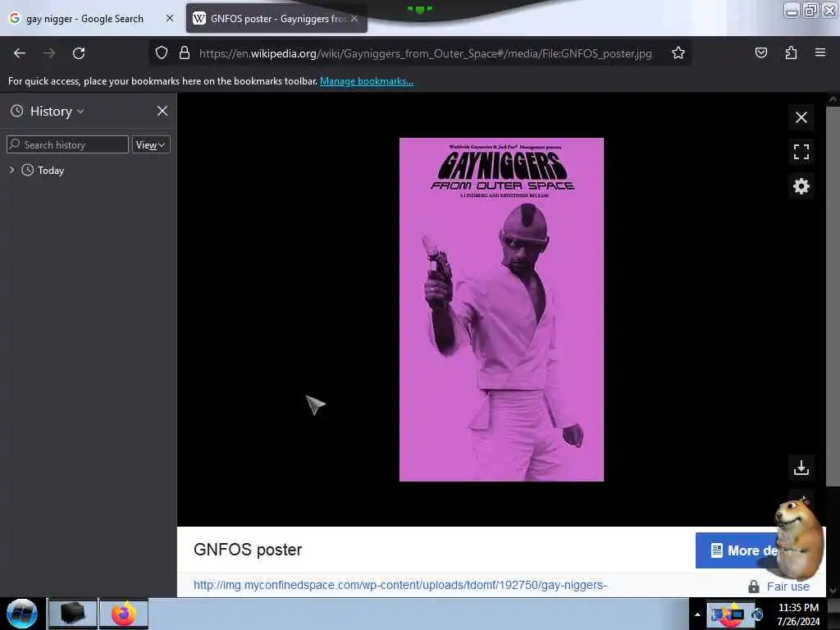The image size is (840, 630).
Task: Open the View sorting dropdown
Action: 151,144
